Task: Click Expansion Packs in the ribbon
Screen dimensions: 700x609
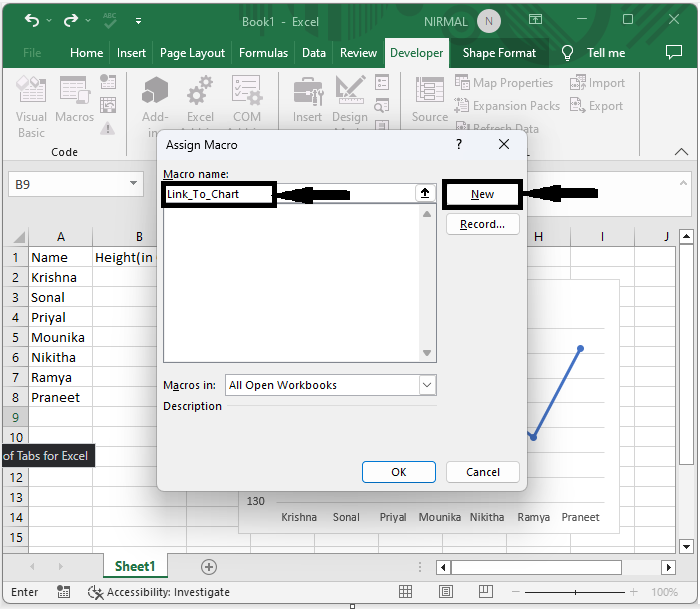Action: [x=507, y=106]
